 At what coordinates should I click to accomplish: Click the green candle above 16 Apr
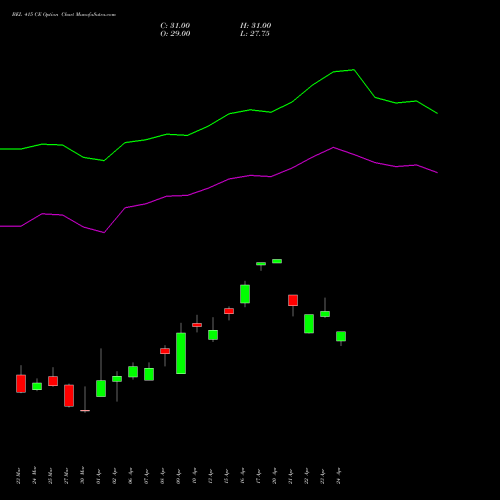(245, 294)
